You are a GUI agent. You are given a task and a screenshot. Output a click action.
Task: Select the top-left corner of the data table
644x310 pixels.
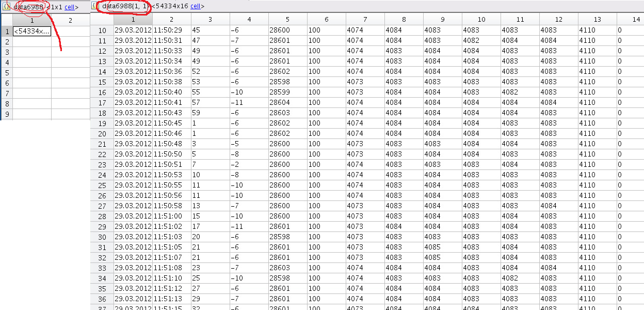(102, 19)
